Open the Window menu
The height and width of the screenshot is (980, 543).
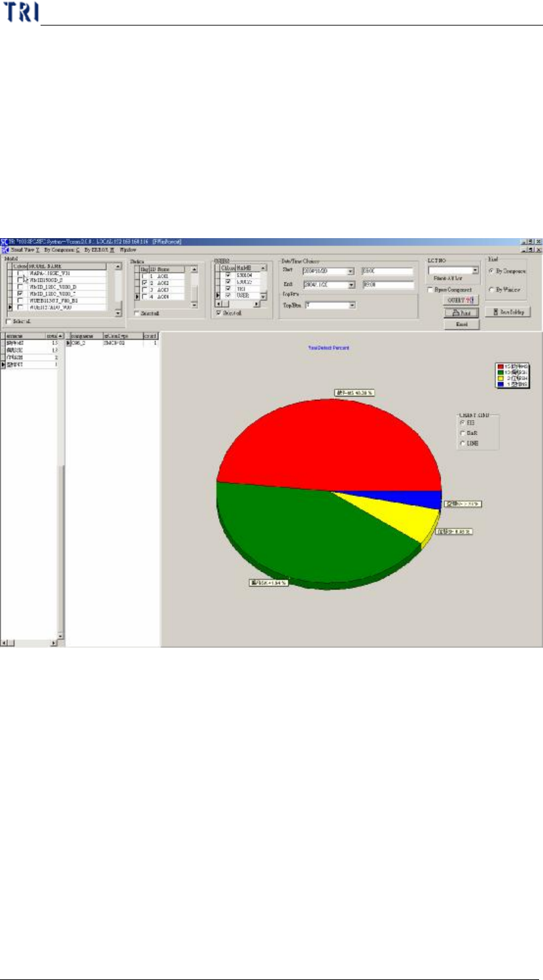pos(128,250)
